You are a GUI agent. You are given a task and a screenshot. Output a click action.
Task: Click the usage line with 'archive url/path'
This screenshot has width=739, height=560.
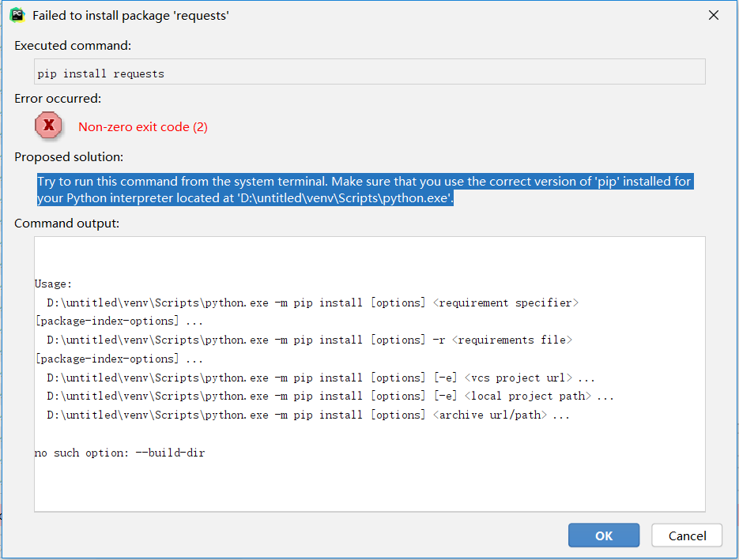[x=307, y=415]
